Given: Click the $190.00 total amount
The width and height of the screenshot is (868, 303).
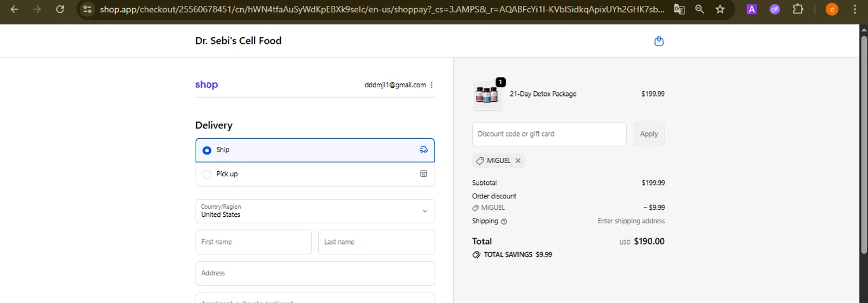Looking at the screenshot, I should point(649,241).
